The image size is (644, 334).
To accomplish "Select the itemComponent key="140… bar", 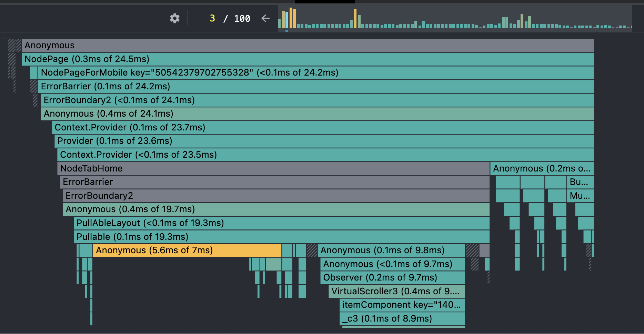I will [402, 305].
